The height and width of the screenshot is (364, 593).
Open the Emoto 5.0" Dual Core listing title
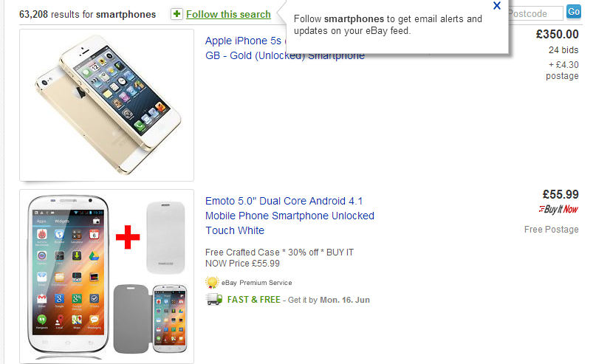289,216
